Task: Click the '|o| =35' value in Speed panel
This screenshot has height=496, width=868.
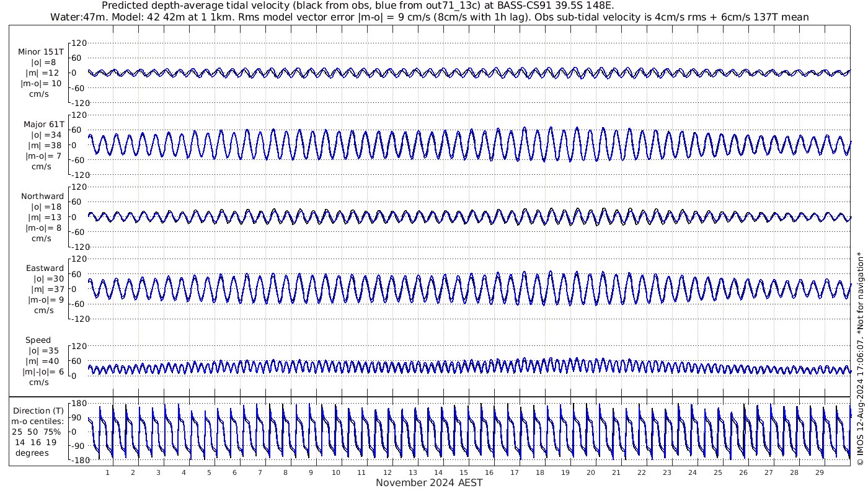Action: click(x=43, y=351)
